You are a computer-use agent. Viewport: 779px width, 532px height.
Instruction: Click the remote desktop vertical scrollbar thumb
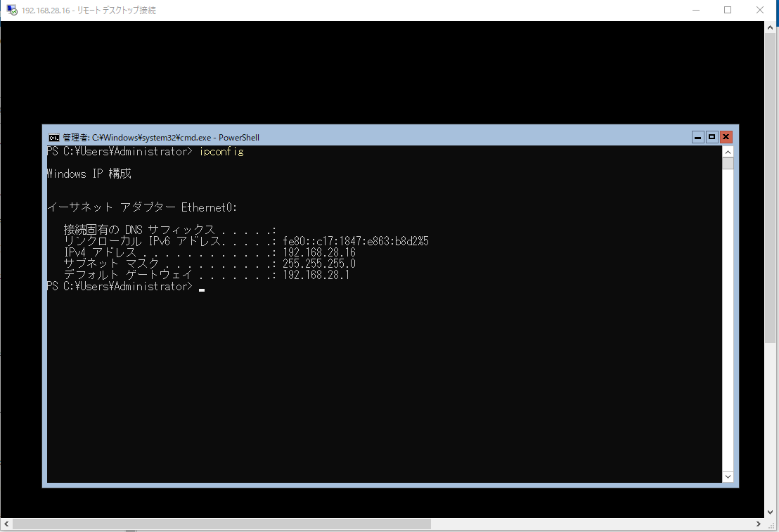pos(770,189)
